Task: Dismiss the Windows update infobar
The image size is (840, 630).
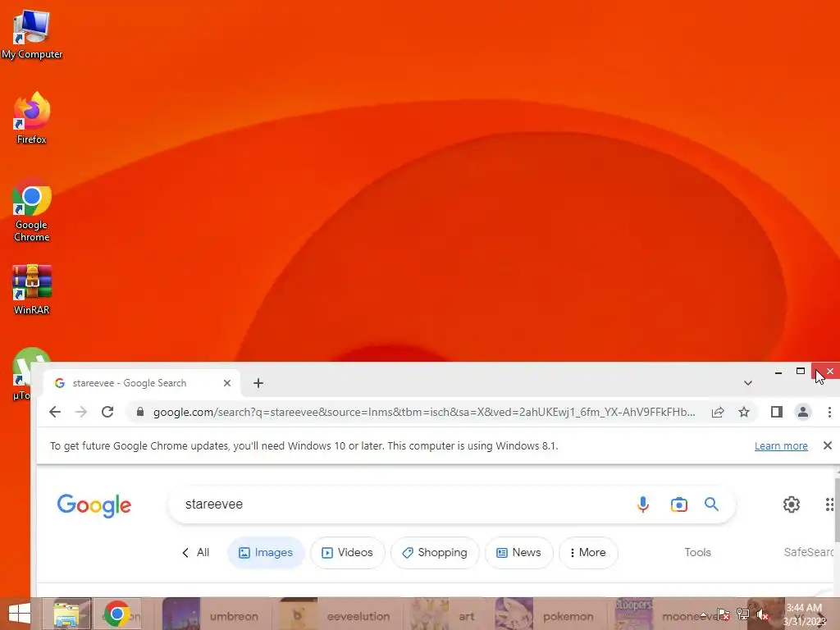Action: [827, 445]
